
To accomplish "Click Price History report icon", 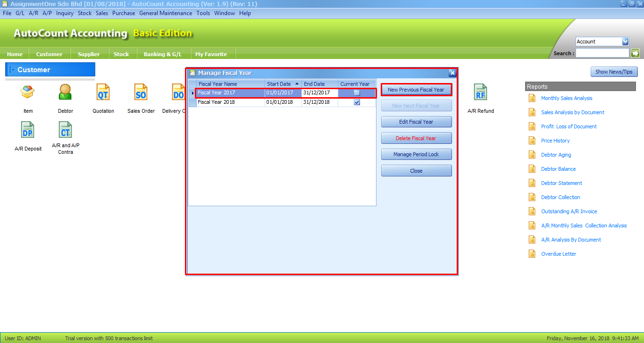I will point(532,141).
